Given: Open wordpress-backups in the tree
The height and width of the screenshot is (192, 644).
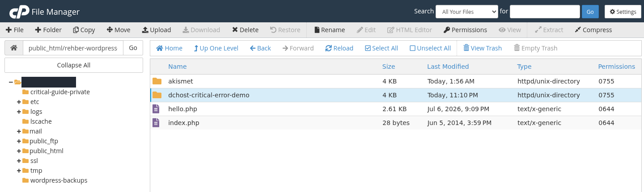Looking at the screenshot, I should point(59,180).
